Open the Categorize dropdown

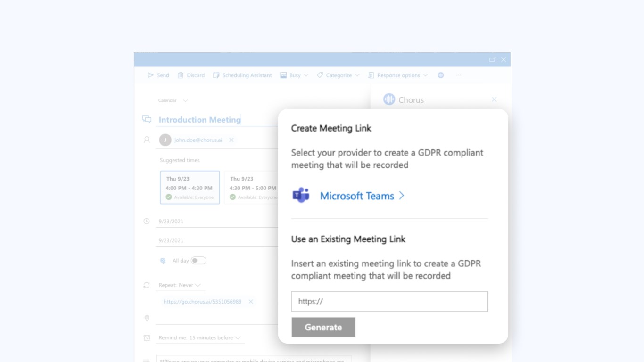pyautogui.click(x=338, y=75)
